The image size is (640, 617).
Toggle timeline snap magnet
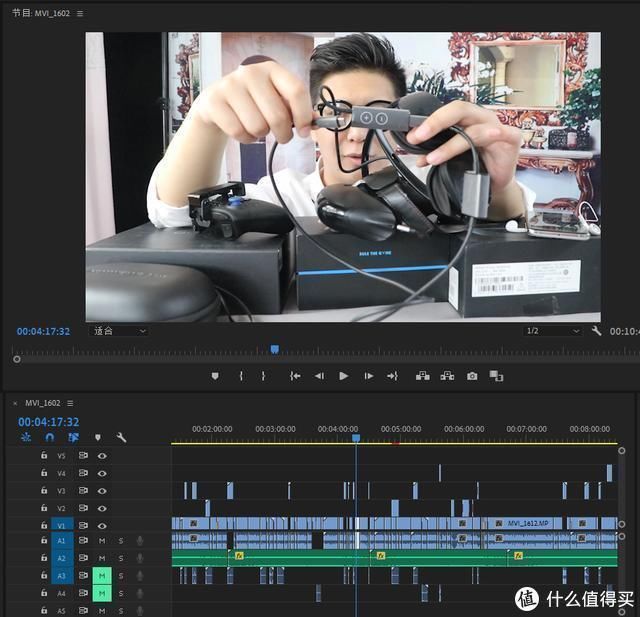50,437
